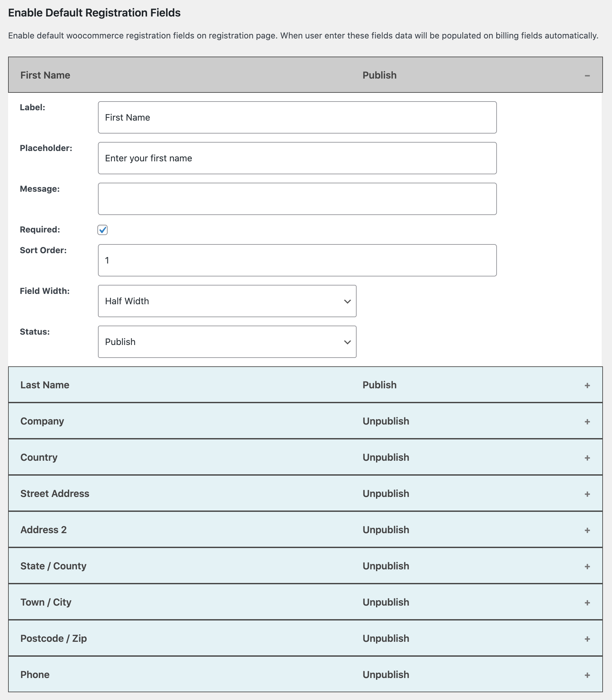This screenshot has width=612, height=700.
Task: Select the Sort Order value field
Action: tap(297, 260)
